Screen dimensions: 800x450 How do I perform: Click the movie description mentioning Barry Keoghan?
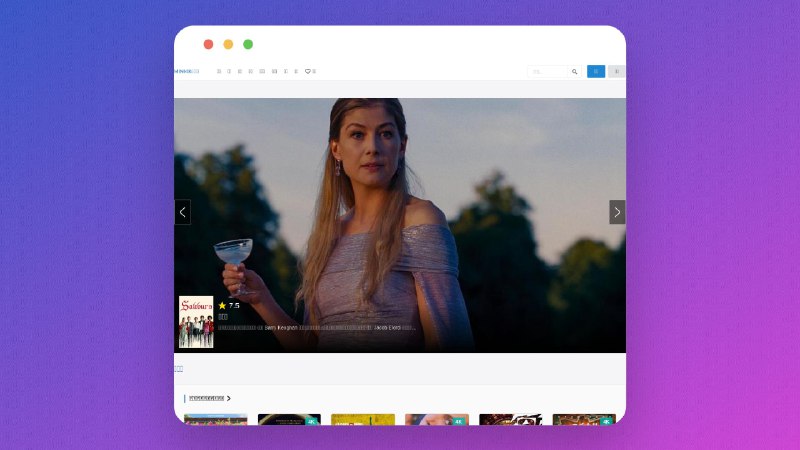coord(316,327)
